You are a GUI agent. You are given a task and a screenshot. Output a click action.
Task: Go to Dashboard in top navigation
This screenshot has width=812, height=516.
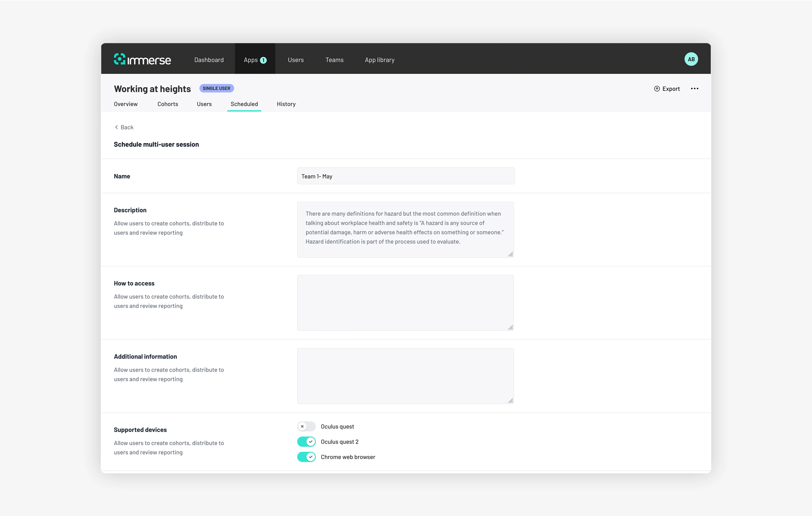tap(209, 60)
